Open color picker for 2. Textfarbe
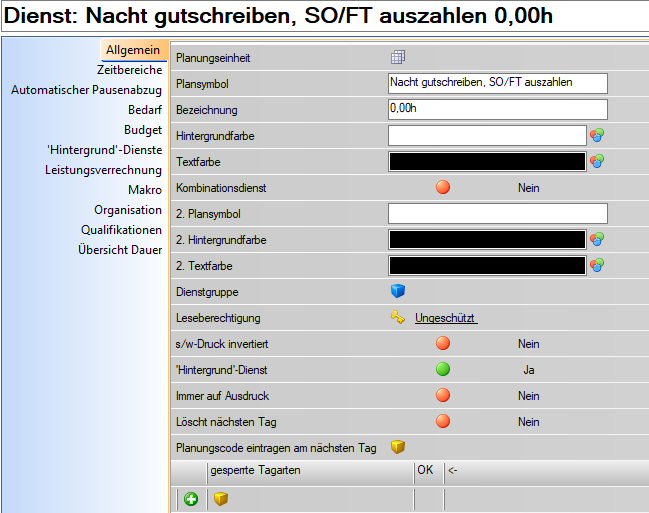 coord(597,265)
